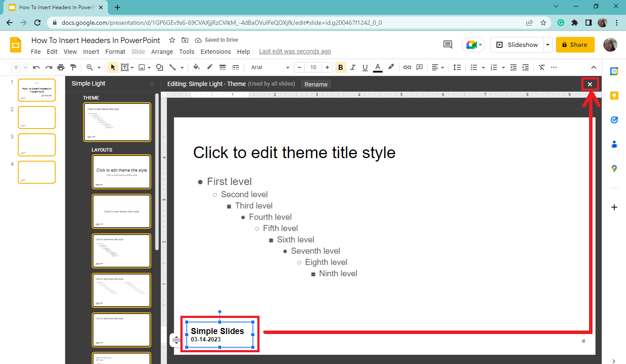Click the Undo icon
Viewport: 626px width, 364px height.
point(36,67)
